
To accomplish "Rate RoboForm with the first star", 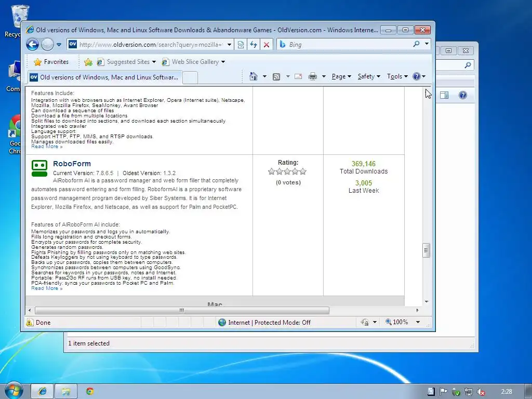I will pos(271,171).
